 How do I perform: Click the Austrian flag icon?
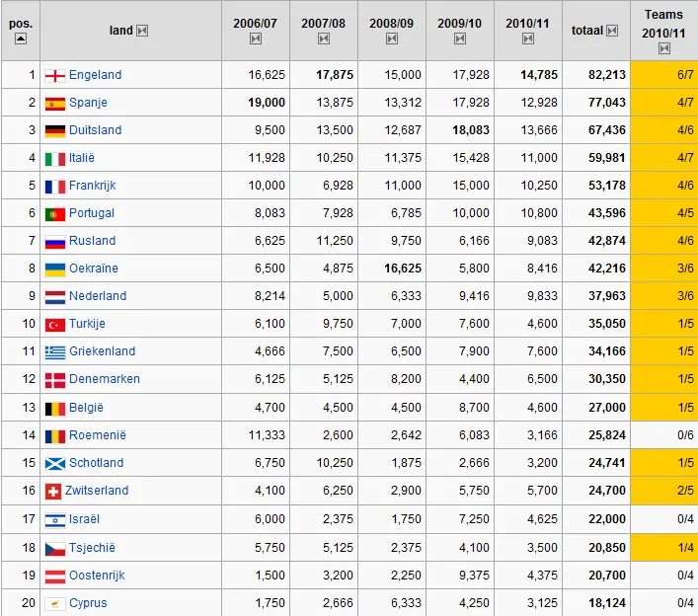(x=55, y=577)
